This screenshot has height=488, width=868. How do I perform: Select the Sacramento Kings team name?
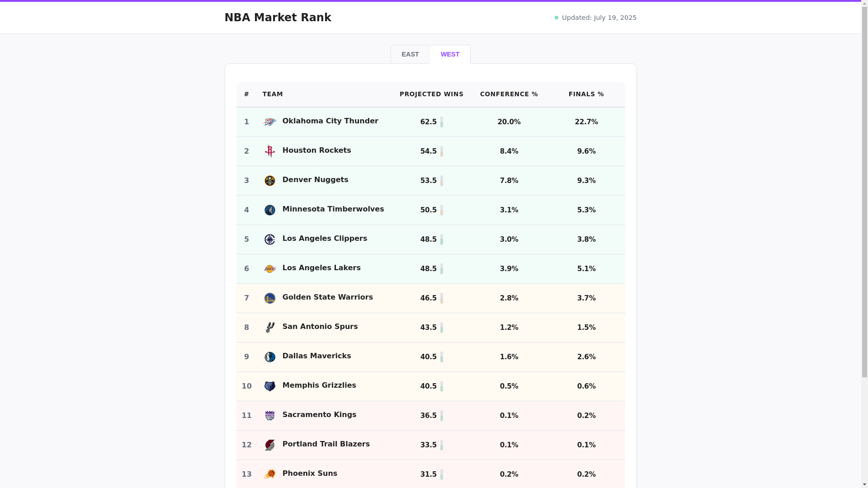coord(320,415)
